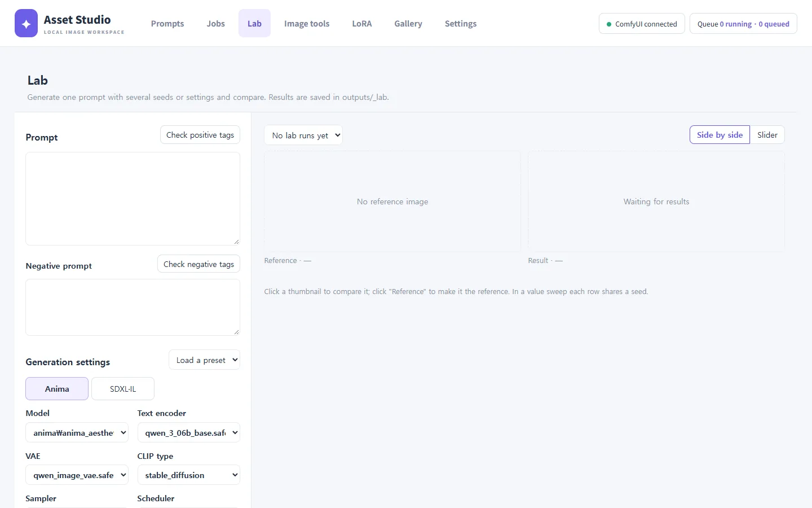Viewport: 812px width, 508px height.
Task: Open the Image tools tab
Action: (x=307, y=24)
